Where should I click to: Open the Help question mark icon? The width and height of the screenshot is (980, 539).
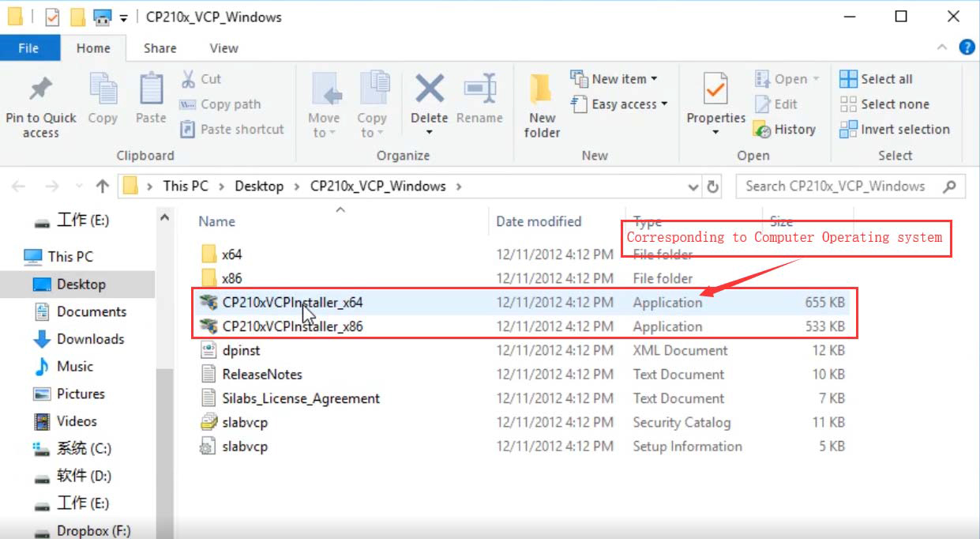point(967,47)
